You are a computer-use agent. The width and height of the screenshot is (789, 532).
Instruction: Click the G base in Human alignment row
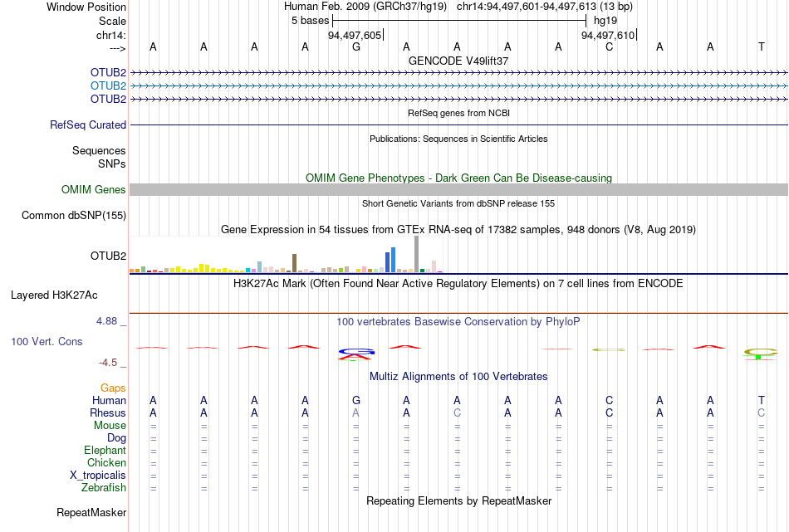coord(356,401)
